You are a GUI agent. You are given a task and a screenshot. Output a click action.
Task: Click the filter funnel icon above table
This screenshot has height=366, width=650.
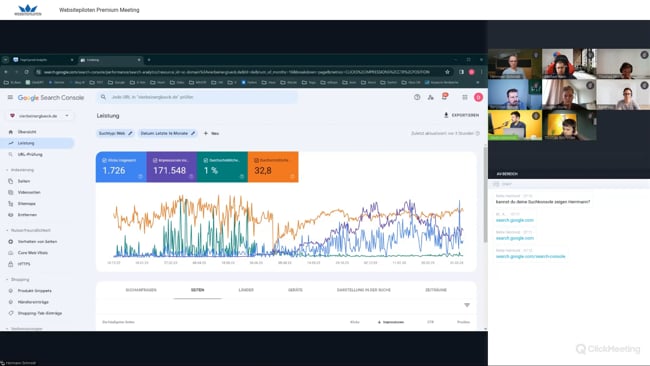click(467, 305)
